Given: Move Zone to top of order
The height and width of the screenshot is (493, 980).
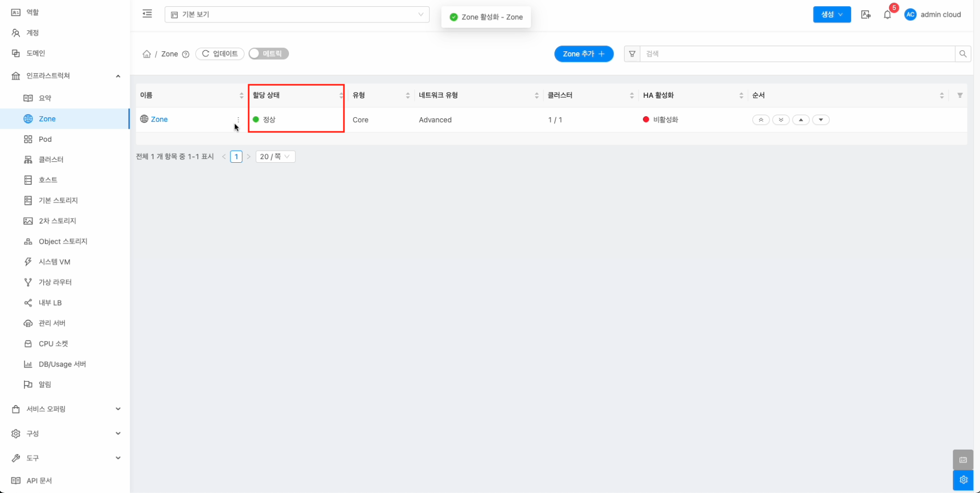Looking at the screenshot, I should tap(761, 120).
